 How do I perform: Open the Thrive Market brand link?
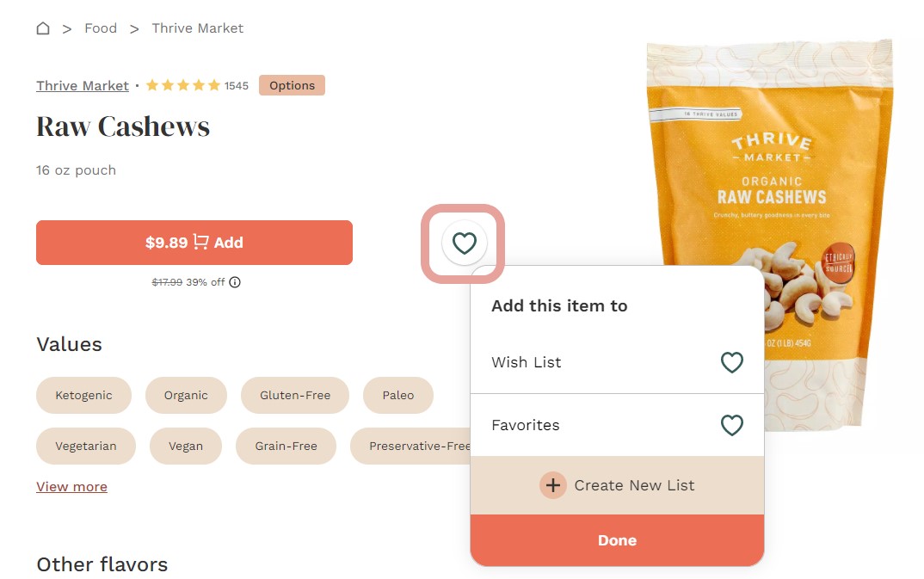pos(83,86)
